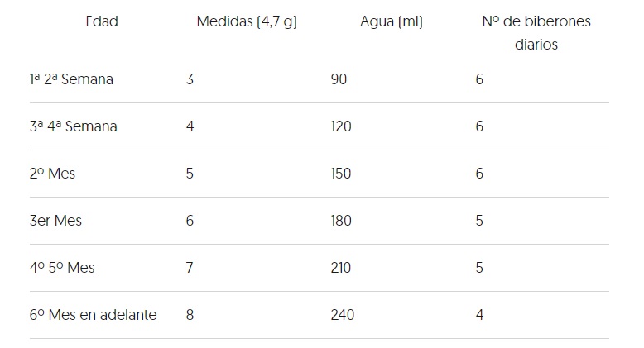The height and width of the screenshot is (348, 644).
Task: Click the 90 ml water value
Action: 339,79
